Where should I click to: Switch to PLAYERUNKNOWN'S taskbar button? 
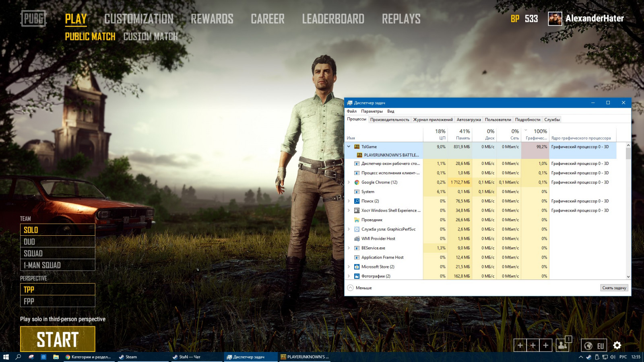(304, 357)
